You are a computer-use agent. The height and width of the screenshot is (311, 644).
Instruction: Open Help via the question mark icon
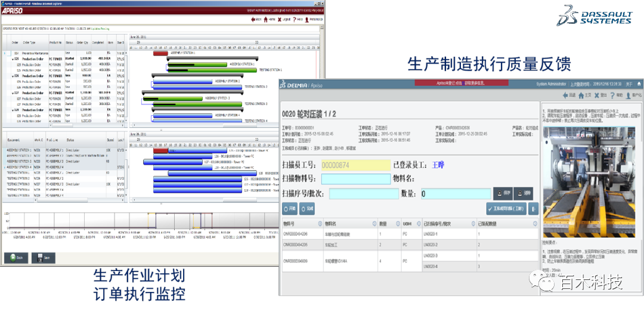click(x=293, y=20)
